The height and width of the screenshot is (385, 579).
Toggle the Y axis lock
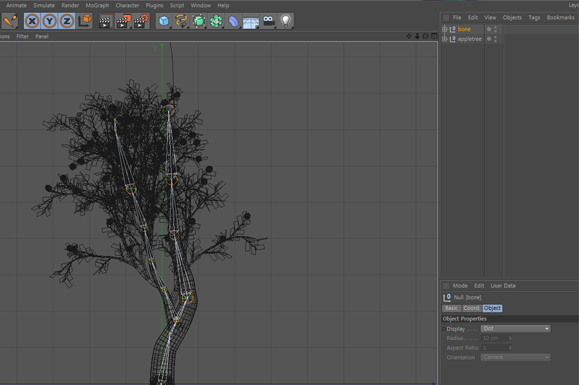pos(49,21)
